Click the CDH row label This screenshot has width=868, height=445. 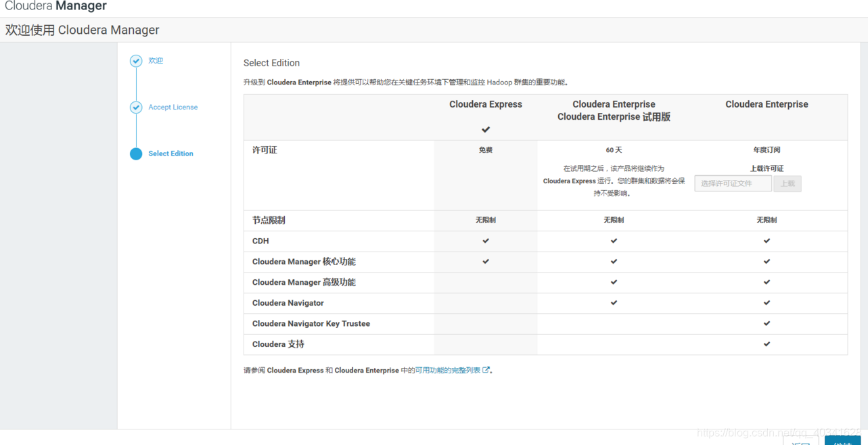260,241
